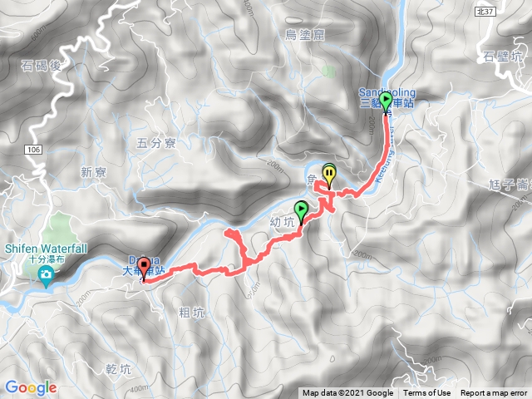This screenshot has width=532, height=399.
Task: Click the Map data ©2021 Google text
Action: 347,393
